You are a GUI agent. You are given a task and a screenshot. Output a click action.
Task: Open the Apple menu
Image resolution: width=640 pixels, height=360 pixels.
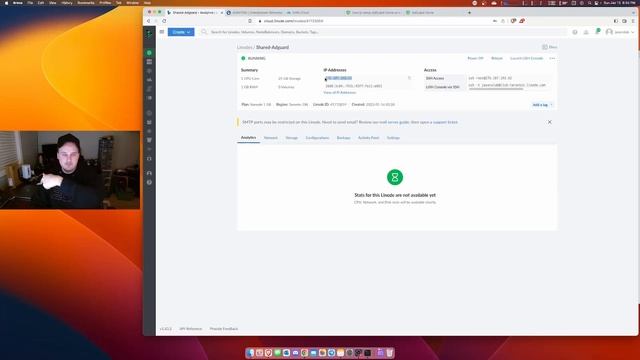(6, 3)
